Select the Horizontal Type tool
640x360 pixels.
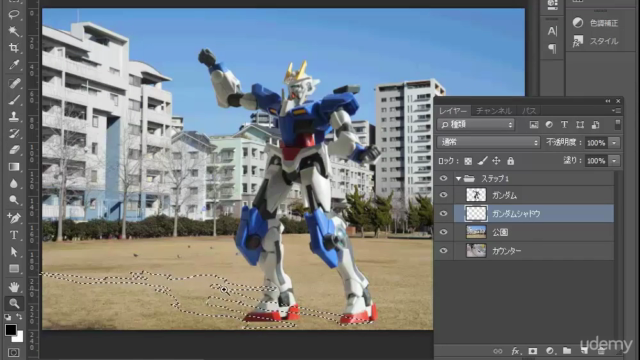tap(13, 235)
